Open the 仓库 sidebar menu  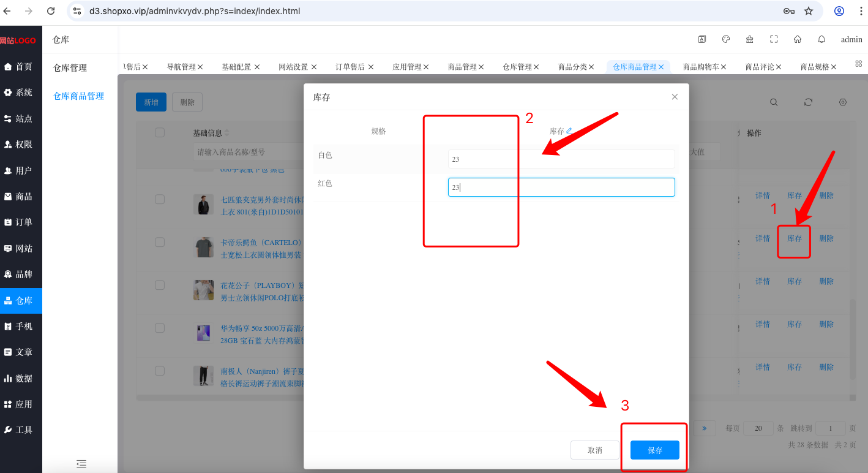coord(21,300)
